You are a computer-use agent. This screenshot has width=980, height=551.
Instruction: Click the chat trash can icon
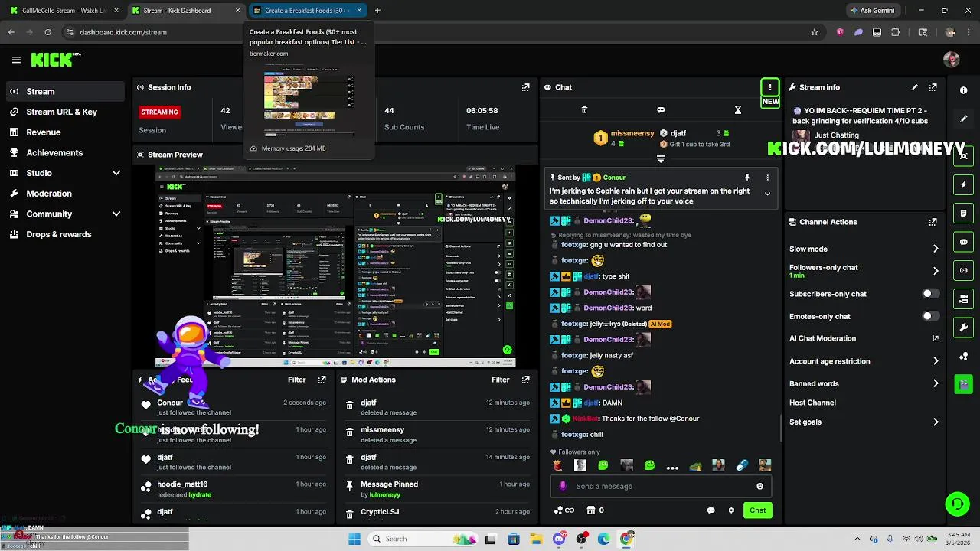(x=584, y=110)
